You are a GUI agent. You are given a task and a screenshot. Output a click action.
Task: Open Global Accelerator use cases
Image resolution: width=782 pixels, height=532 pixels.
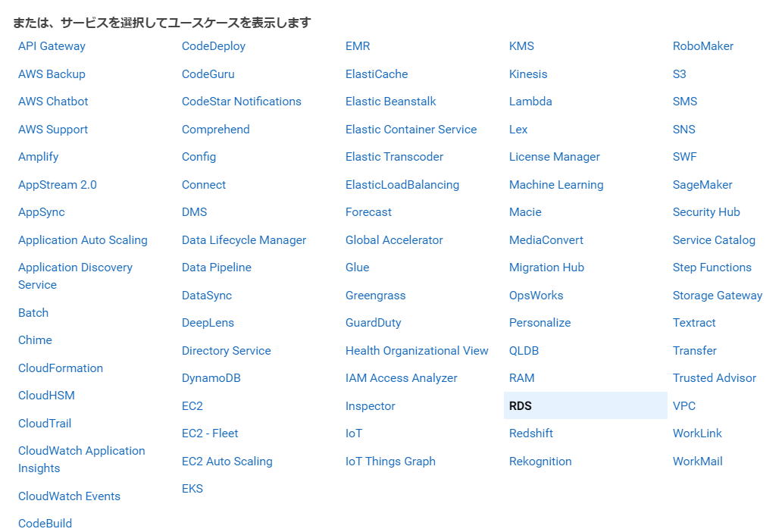(394, 240)
